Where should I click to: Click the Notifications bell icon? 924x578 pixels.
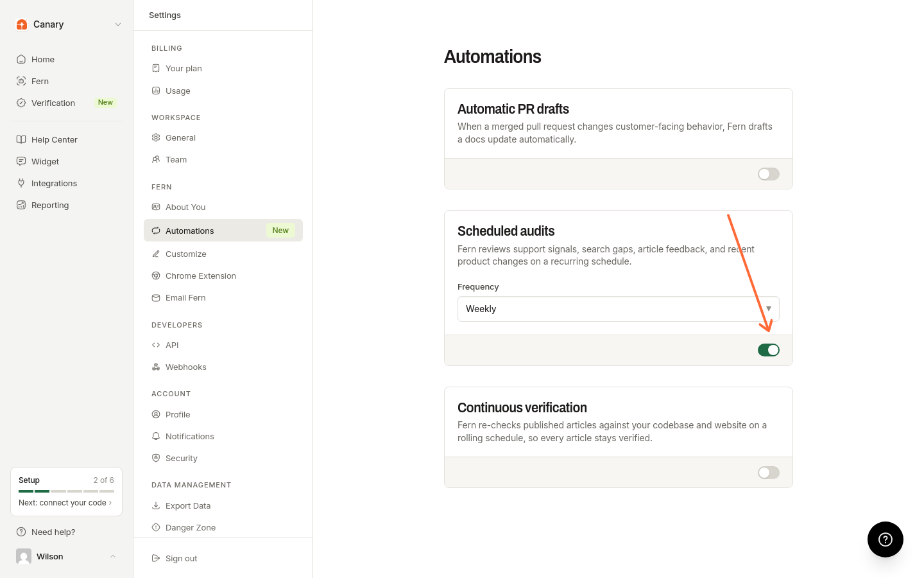pyautogui.click(x=156, y=436)
